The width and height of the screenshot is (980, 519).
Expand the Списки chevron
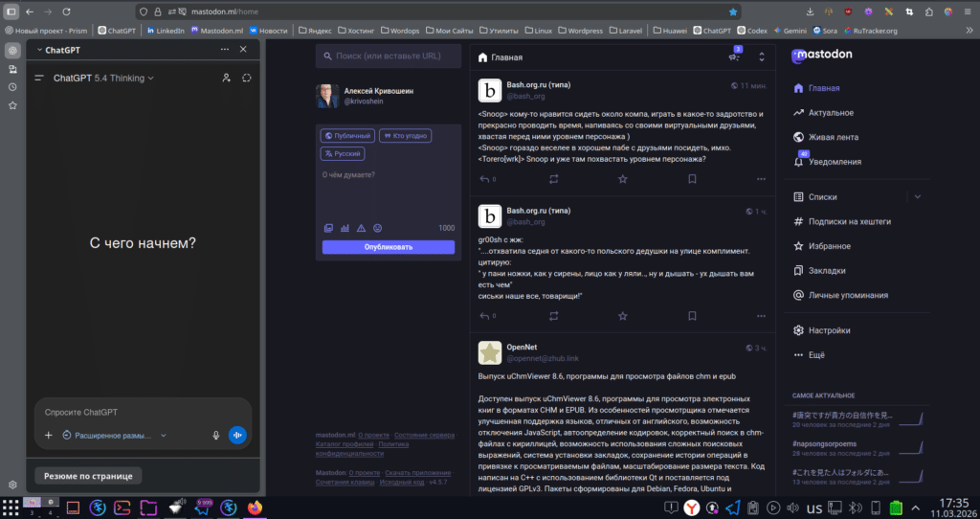tap(918, 197)
